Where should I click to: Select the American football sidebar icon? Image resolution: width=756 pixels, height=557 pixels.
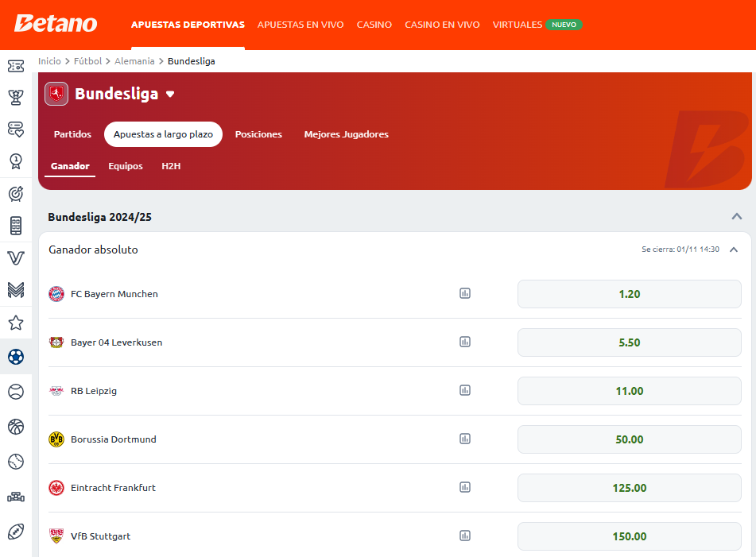(16, 532)
